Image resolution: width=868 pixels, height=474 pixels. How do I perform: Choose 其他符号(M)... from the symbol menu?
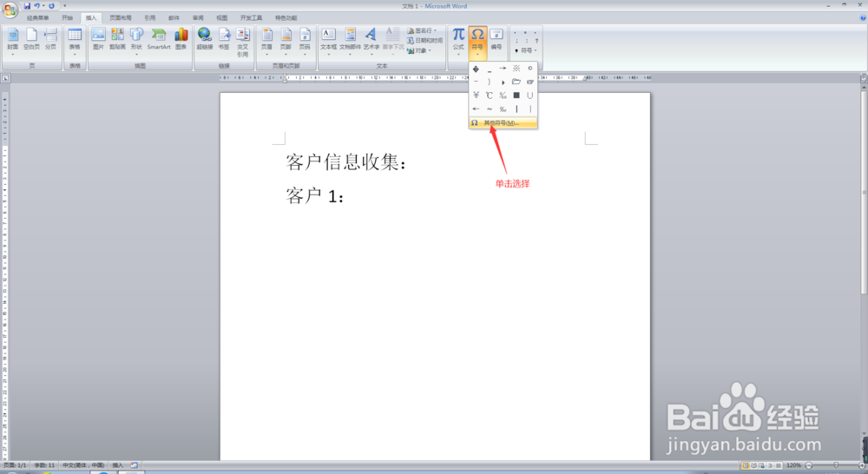click(x=503, y=123)
